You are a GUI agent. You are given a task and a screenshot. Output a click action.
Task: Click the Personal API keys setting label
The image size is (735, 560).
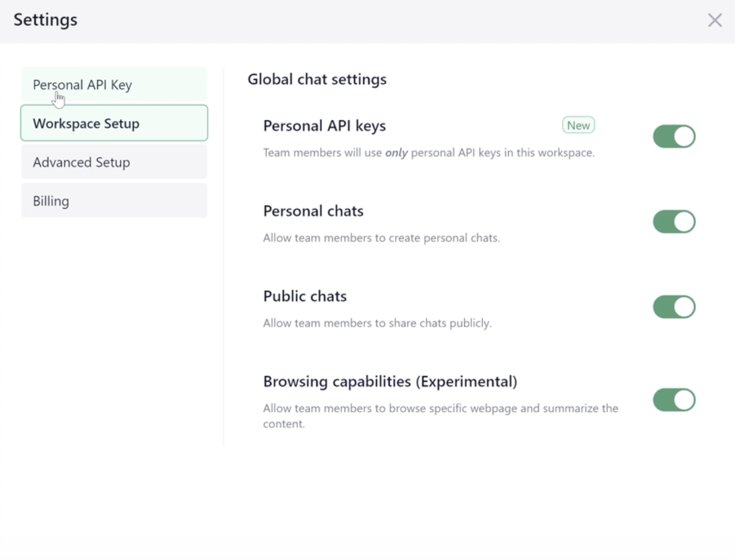click(325, 126)
